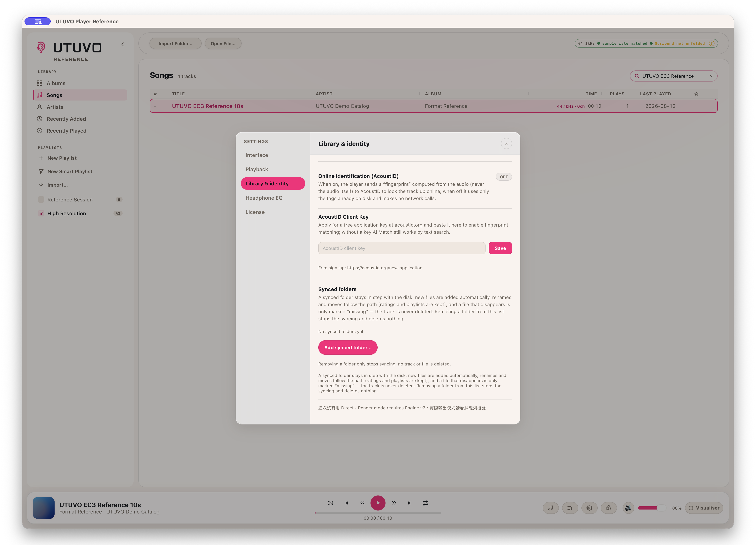Toggle repeat mode
This screenshot has width=756, height=558.
pyautogui.click(x=425, y=503)
